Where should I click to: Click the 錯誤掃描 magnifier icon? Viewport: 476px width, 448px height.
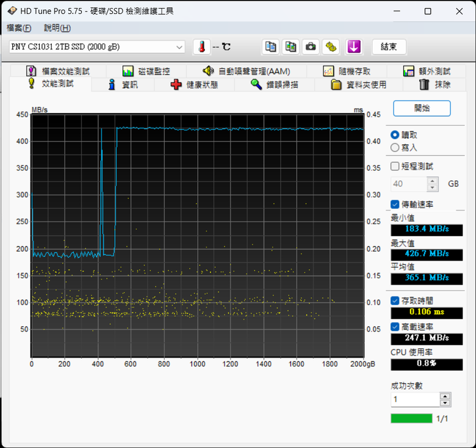(x=256, y=85)
